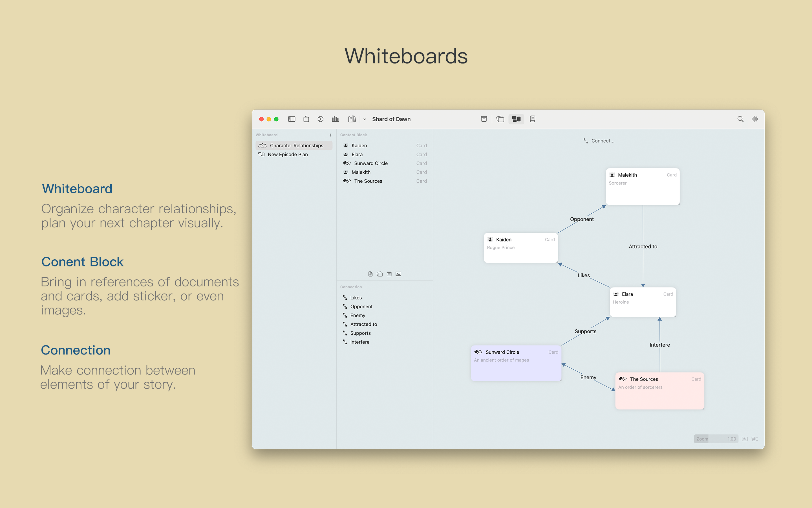Click the Connect link icon on canvas
812x508 pixels.
(586, 141)
